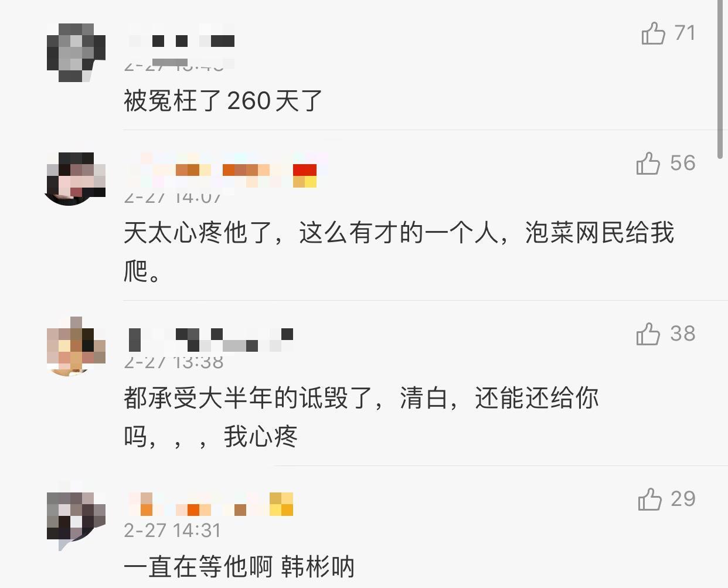Select the comment '被冤枉了260天了'
728x588 pixels.
pyautogui.click(x=223, y=101)
